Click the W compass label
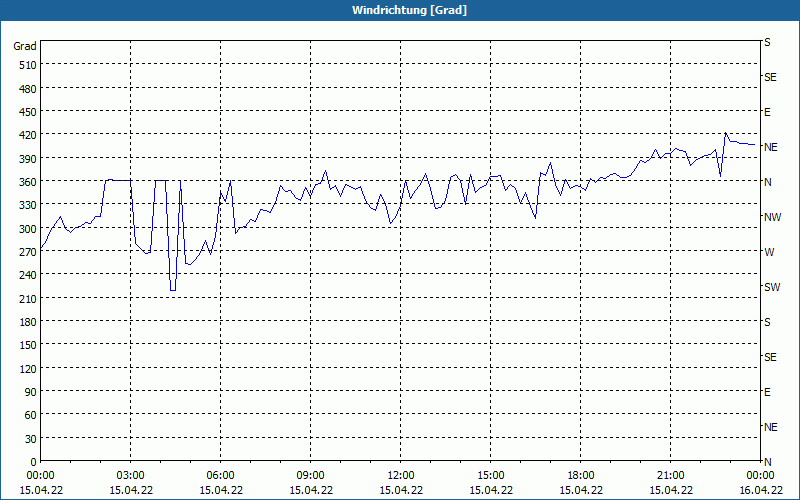Screen dimensions: 800x500 [769, 252]
